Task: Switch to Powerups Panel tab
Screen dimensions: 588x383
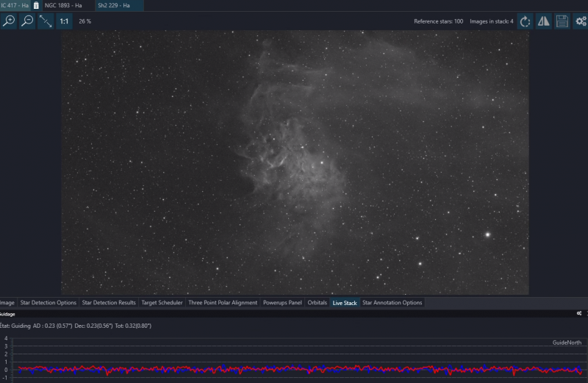Action: (282, 303)
